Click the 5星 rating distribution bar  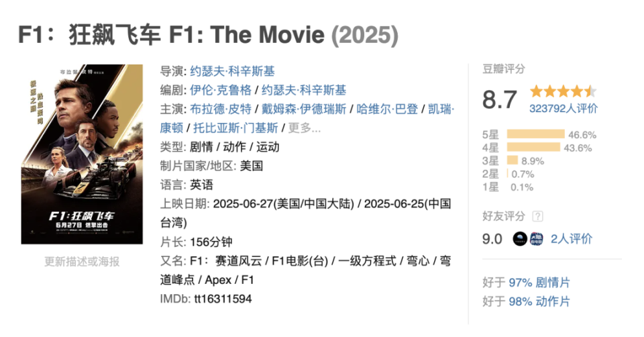tap(535, 134)
